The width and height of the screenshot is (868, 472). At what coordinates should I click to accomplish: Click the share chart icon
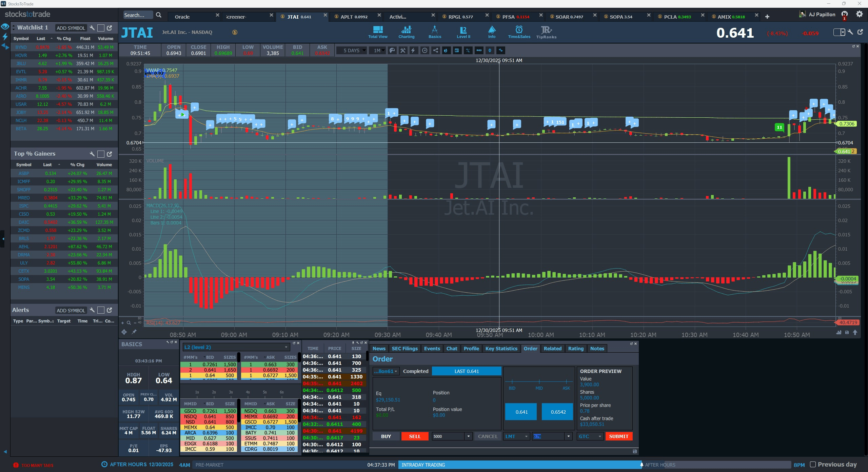click(x=435, y=51)
